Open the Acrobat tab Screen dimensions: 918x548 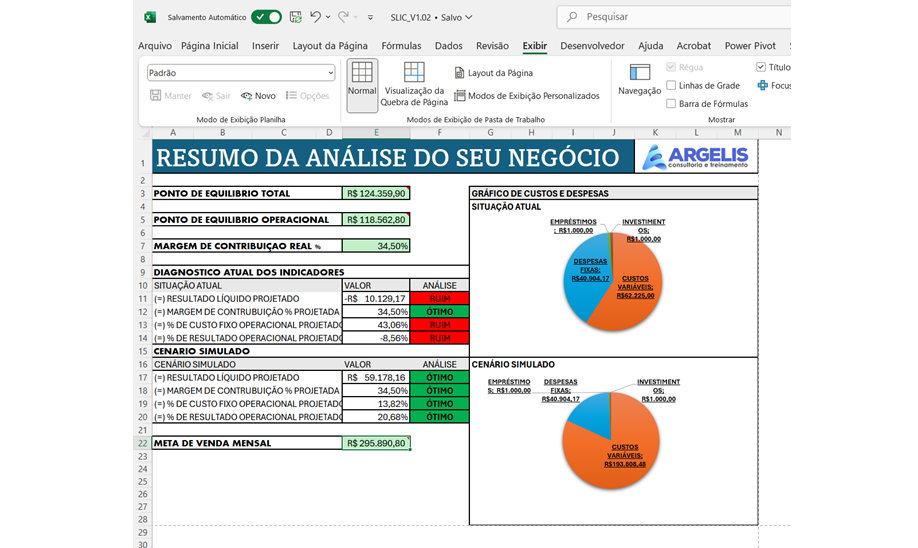[694, 46]
